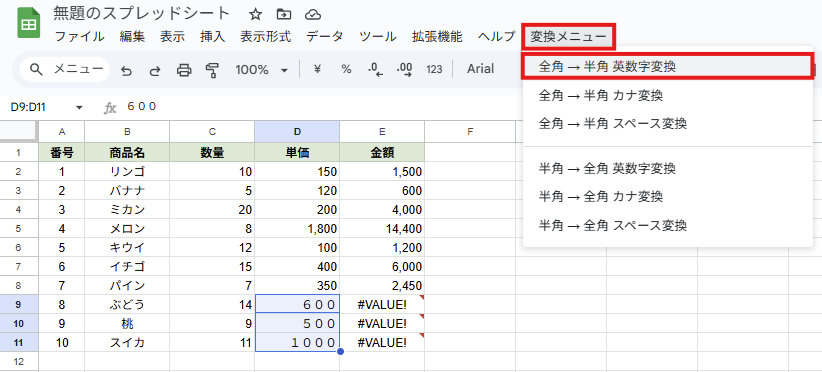Choose 全角 → 半角 カナ変換

[x=668, y=95]
